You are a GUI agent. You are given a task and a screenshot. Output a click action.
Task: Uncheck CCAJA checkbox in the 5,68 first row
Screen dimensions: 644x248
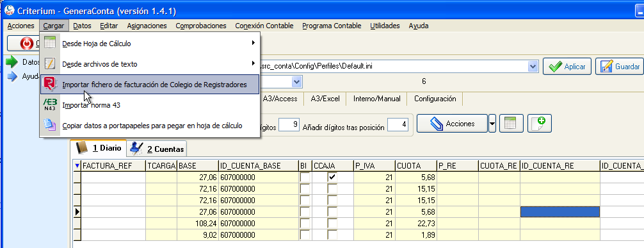pyautogui.click(x=332, y=178)
